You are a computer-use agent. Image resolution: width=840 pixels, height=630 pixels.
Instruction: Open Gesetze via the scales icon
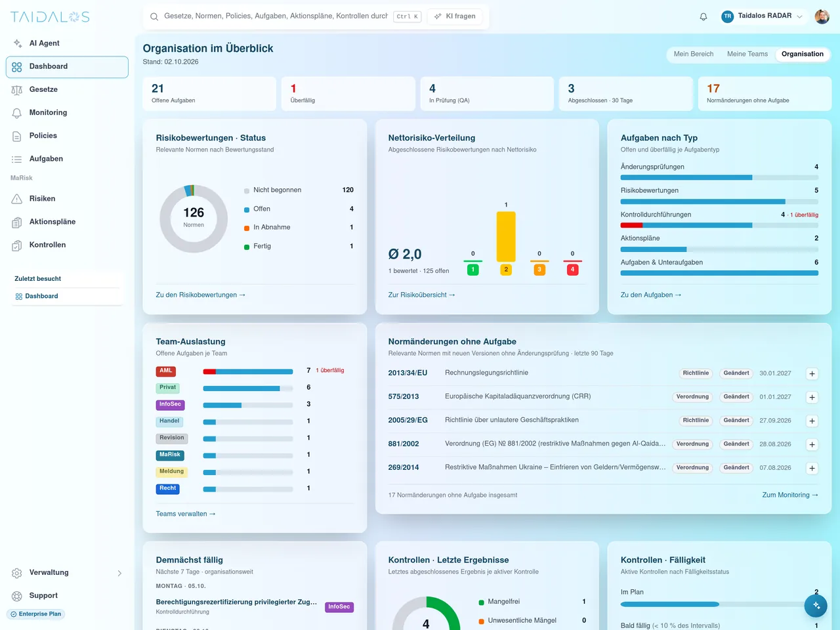(x=17, y=90)
